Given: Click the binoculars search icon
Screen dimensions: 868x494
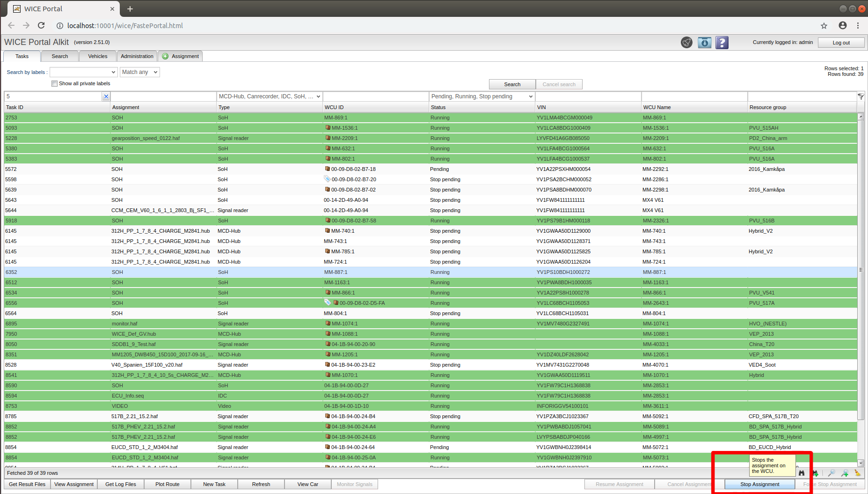Looking at the screenshot, I should (x=802, y=473).
